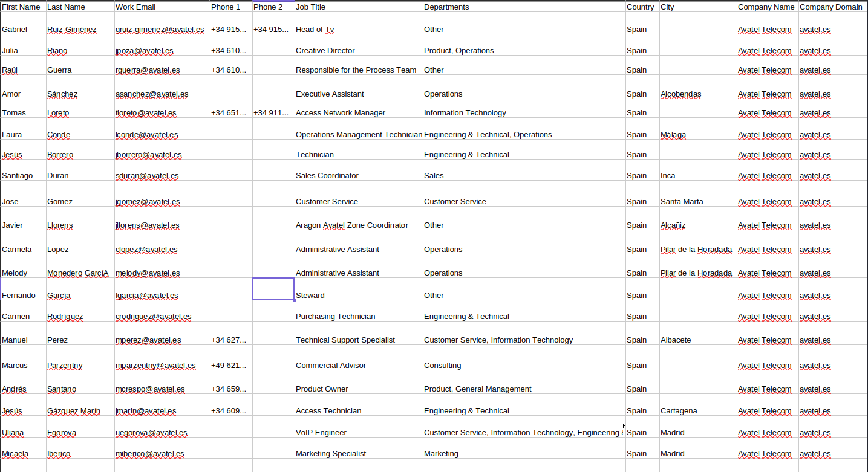Image resolution: width=868 pixels, height=472 pixels.
Task: Select the Access Technician cell
Action: point(359,405)
